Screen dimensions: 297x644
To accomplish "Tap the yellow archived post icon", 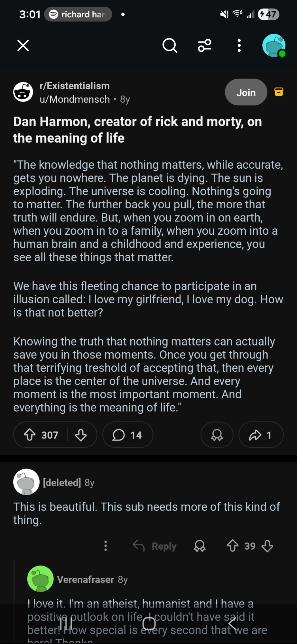I will click(279, 92).
